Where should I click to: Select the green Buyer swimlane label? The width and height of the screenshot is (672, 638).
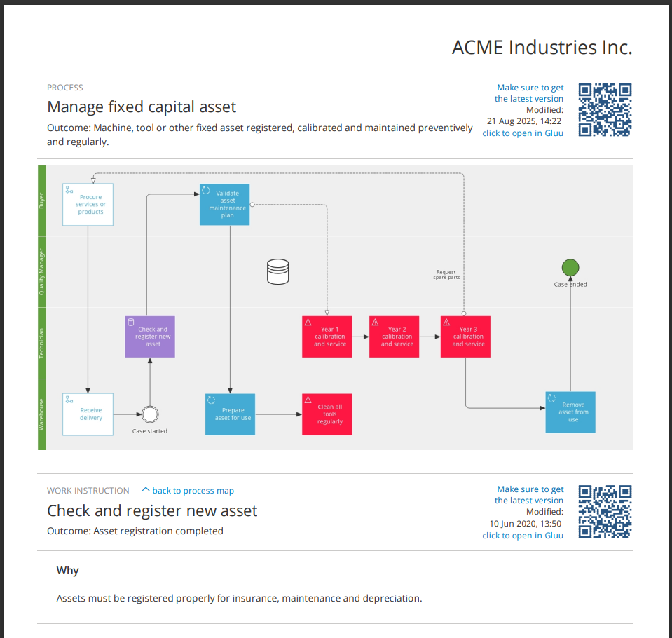click(41, 201)
